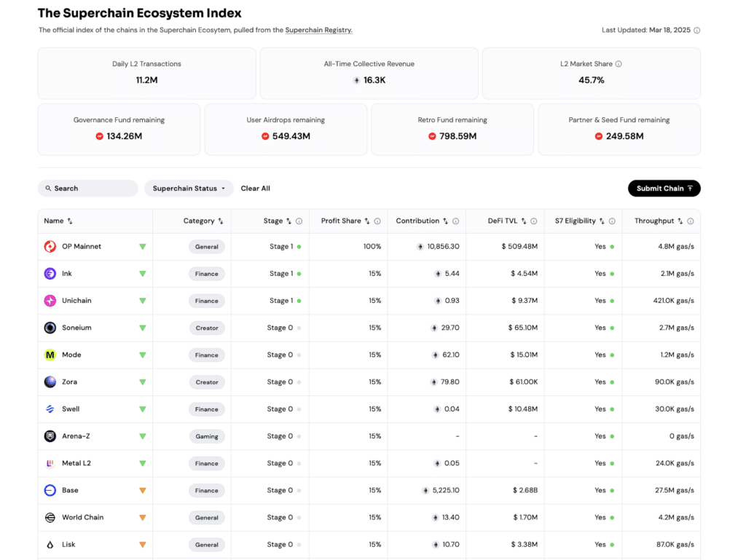The image size is (746, 560).
Task: Click the Governance Fund remaining card
Action: tap(119, 130)
